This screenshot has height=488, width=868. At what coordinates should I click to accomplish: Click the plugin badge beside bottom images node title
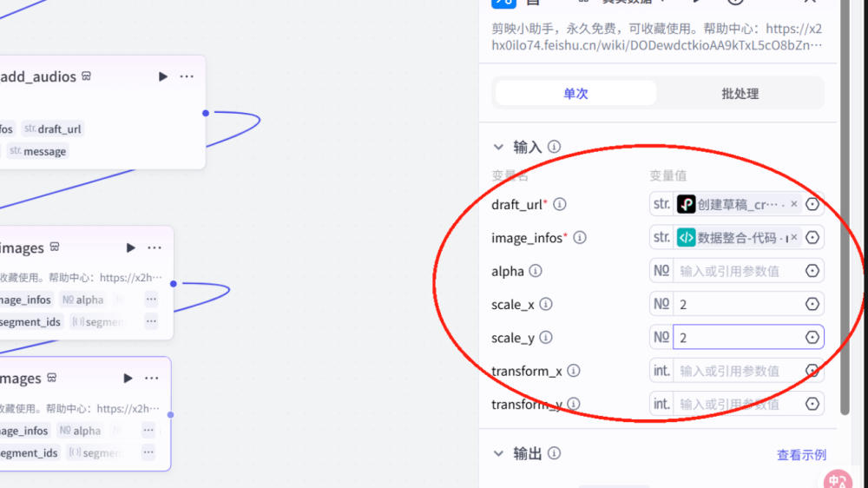pyautogui.click(x=51, y=378)
